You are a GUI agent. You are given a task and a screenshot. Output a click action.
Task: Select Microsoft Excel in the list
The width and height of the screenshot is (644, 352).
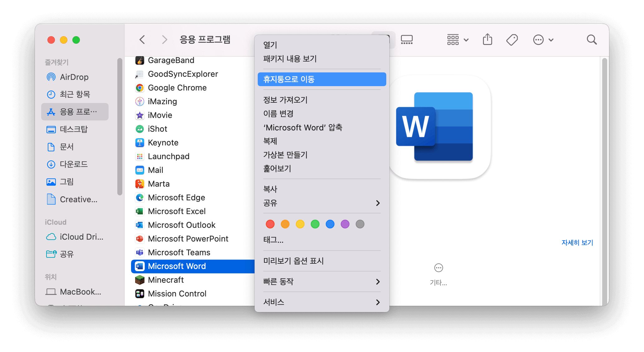point(193,211)
